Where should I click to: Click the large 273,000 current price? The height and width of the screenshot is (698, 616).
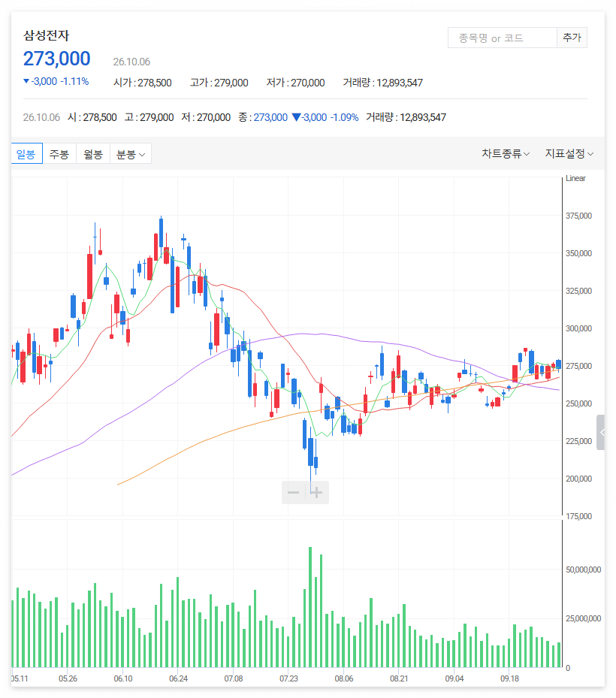[56, 59]
